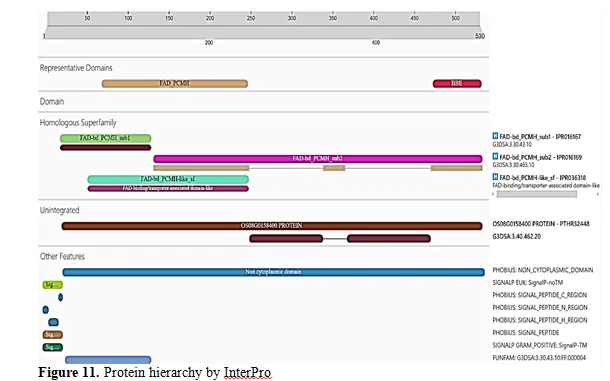Click the H icon beside FAD-bd_PCMH_sub2
This screenshot has width=610, height=381.
click(495, 156)
